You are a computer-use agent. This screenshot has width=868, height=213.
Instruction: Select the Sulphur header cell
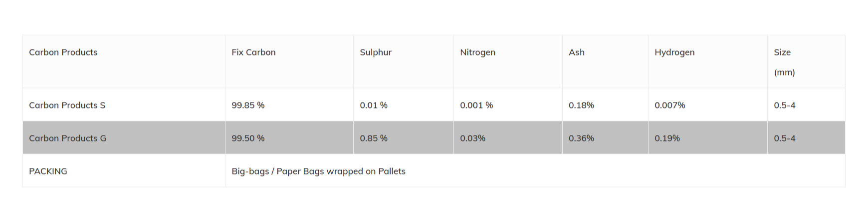tap(376, 52)
